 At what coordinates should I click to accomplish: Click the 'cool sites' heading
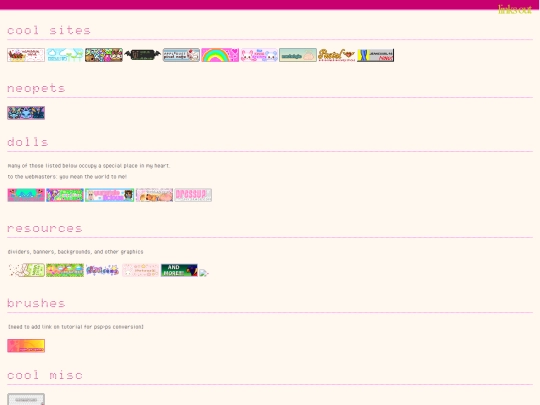(x=49, y=30)
